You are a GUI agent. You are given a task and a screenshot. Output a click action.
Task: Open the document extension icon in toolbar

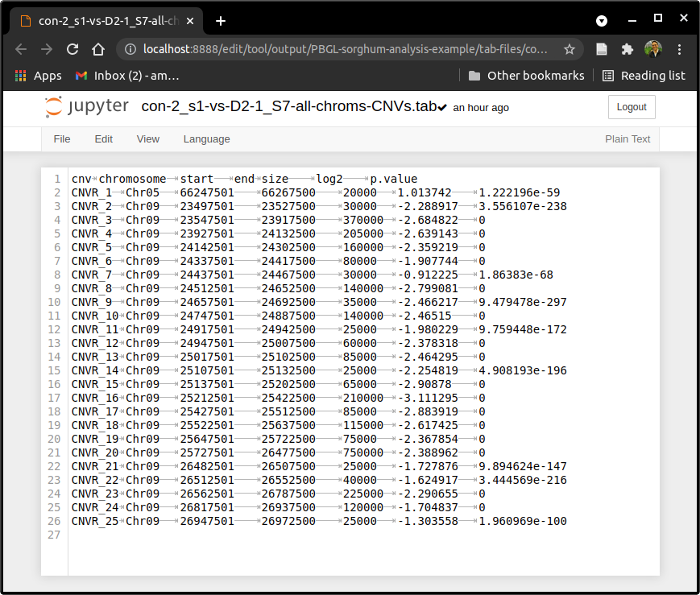602,49
